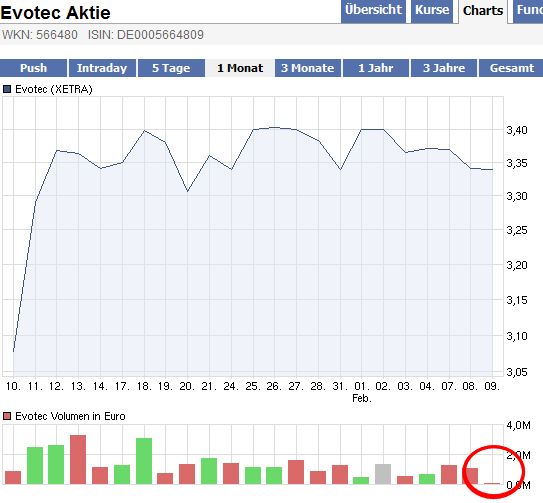The width and height of the screenshot is (543, 503).
Task: Click the red volume bar for 10.
Action: coord(13,477)
